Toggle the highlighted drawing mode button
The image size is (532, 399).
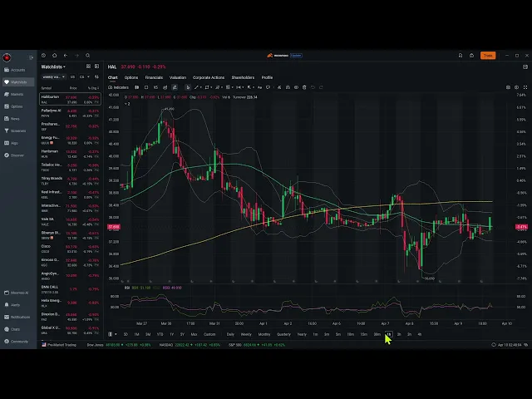[175, 87]
